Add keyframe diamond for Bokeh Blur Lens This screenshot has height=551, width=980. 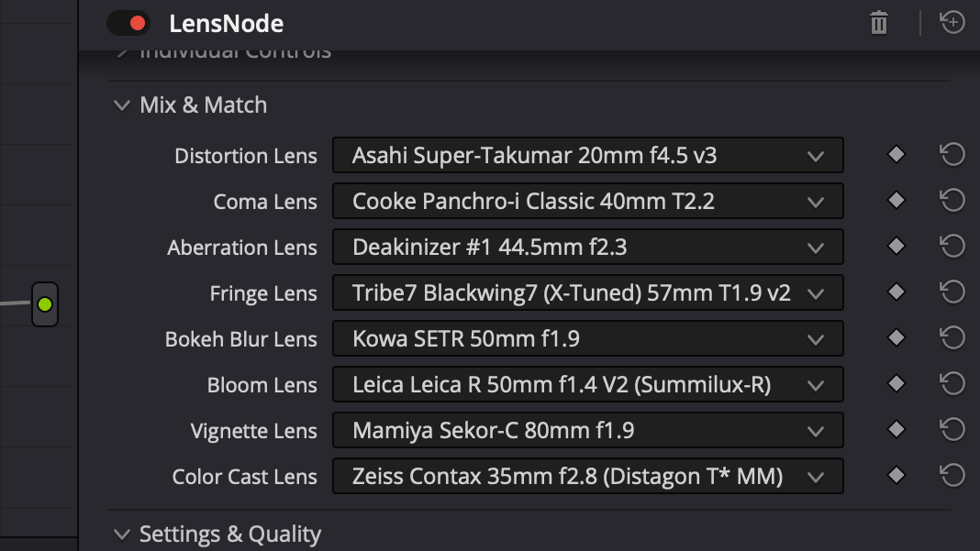(896, 338)
